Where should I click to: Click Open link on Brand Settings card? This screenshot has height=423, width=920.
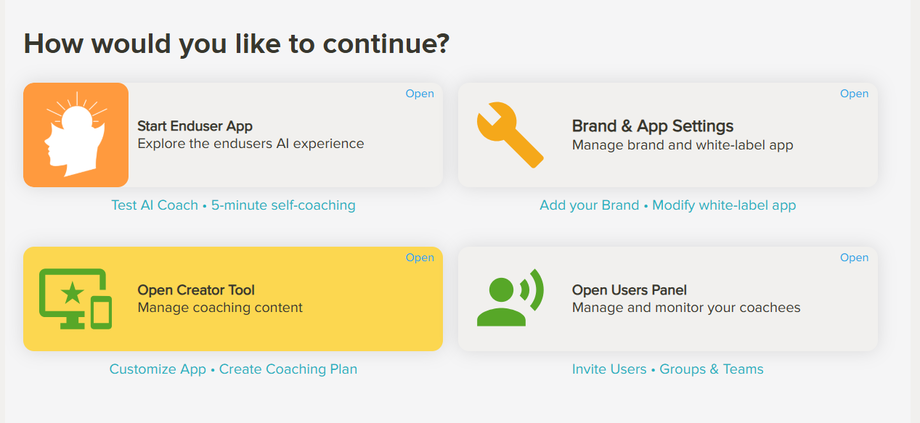(x=854, y=94)
